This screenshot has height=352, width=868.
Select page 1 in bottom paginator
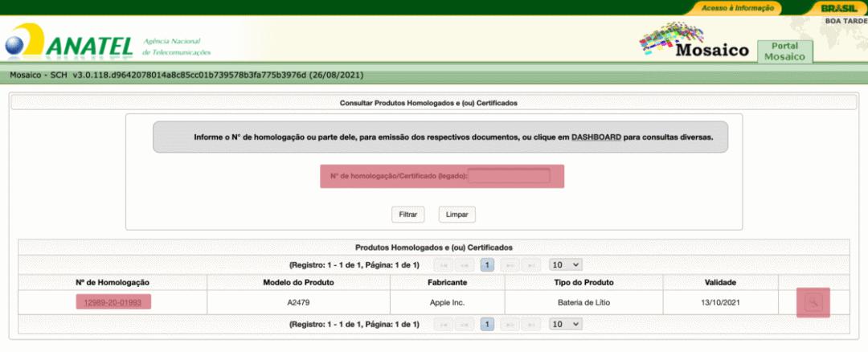point(487,325)
